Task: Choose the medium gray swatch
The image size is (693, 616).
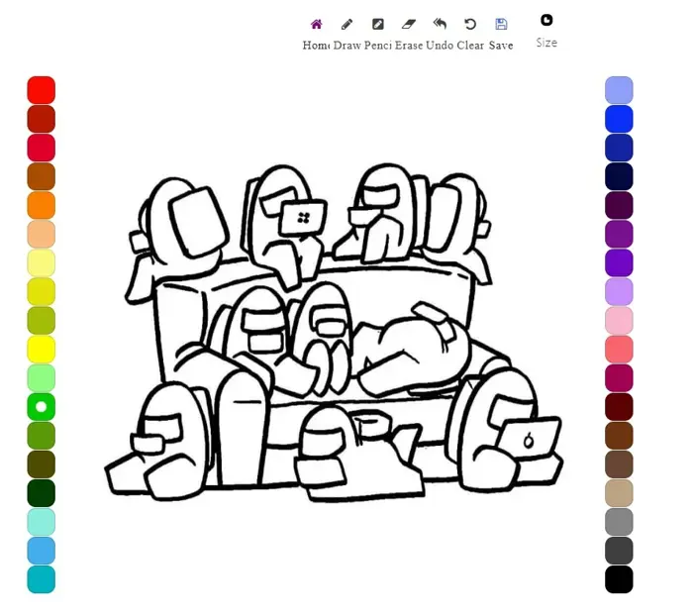Action: click(x=619, y=522)
